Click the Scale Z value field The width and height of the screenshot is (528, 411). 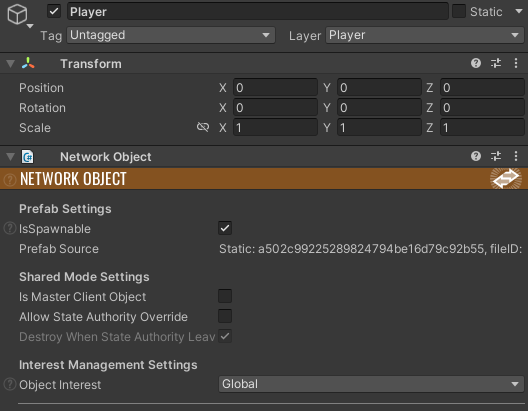coord(482,128)
